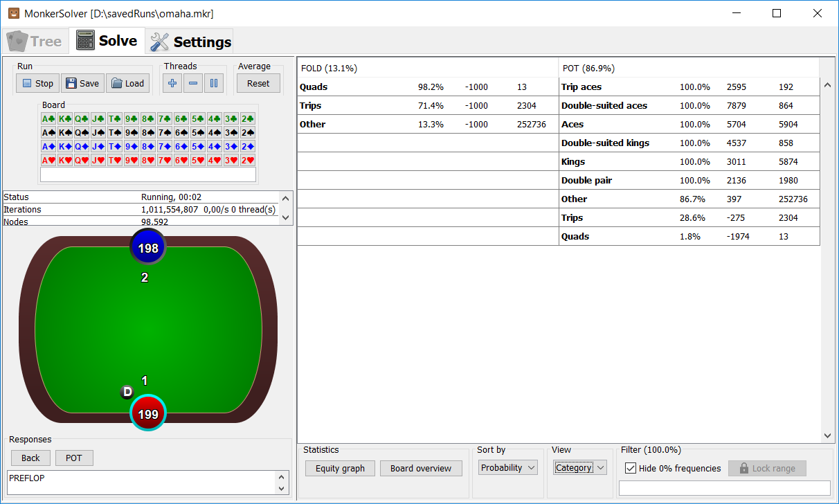The width and height of the screenshot is (839, 504).
Task: Toggle the five of diamonds card
Action: point(198,146)
